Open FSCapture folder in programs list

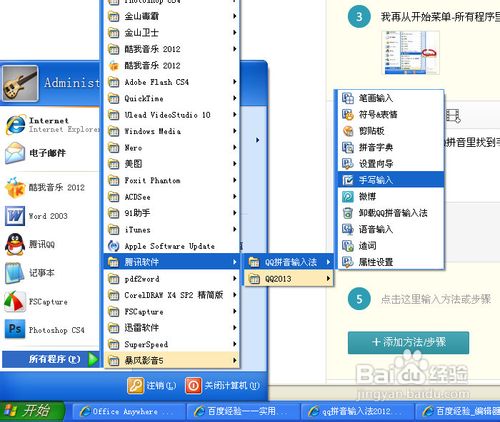pyautogui.click(x=172, y=312)
